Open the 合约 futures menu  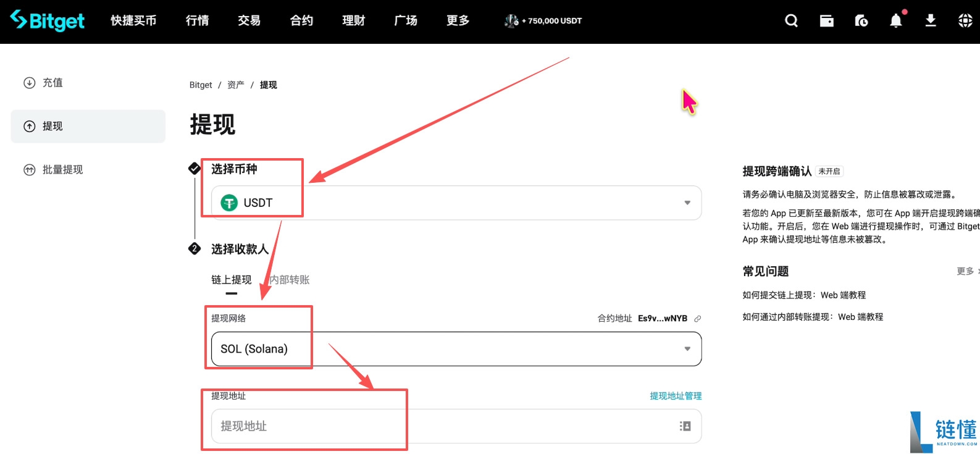pos(301,20)
